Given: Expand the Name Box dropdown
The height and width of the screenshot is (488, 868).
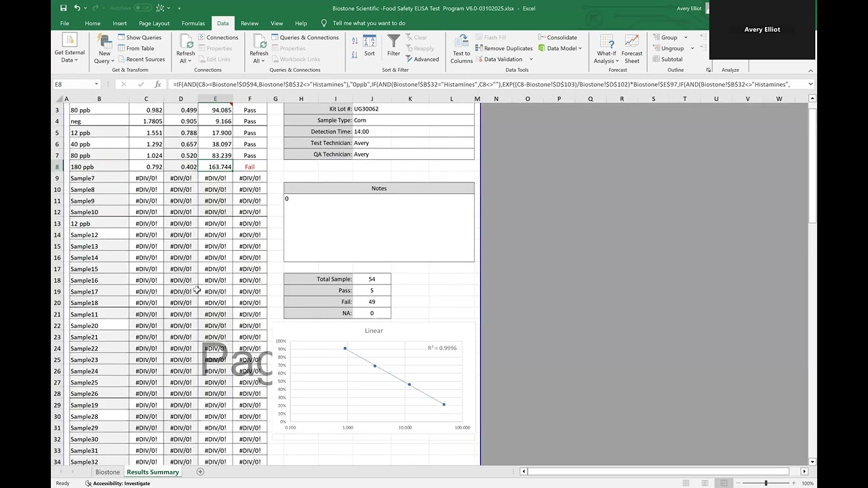Looking at the screenshot, I should (x=96, y=84).
